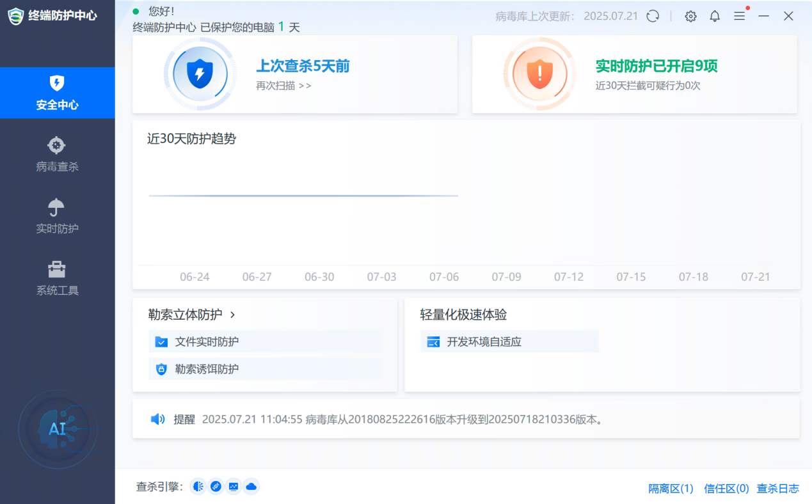Click the blue lightning shield scan icon
812x504 pixels.
[199, 74]
